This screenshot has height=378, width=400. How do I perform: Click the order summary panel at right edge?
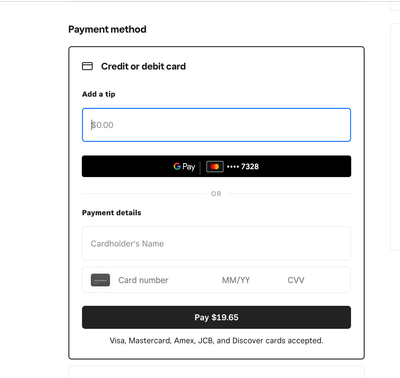(x=395, y=136)
